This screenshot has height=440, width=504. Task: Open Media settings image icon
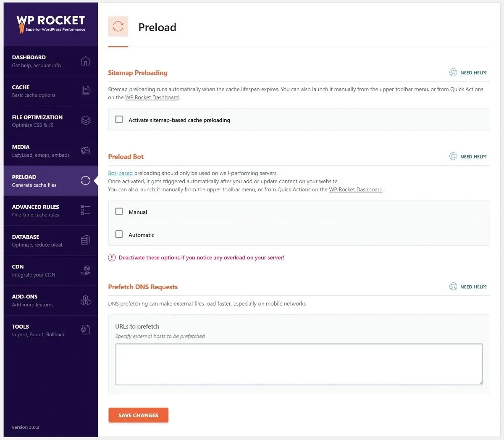(x=86, y=150)
